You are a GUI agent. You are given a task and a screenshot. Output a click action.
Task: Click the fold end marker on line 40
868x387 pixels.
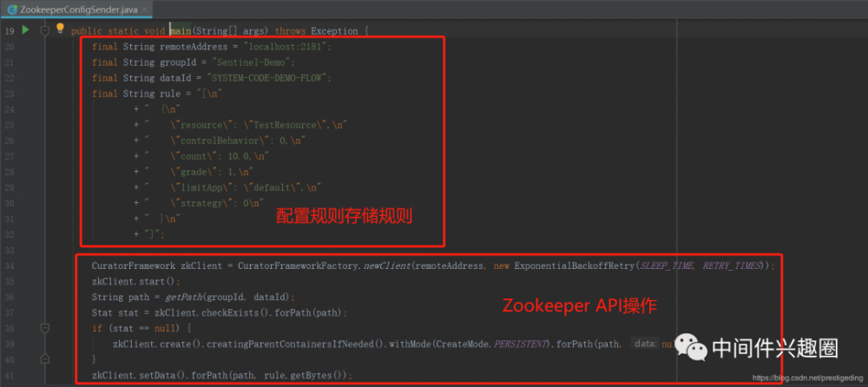[45, 359]
